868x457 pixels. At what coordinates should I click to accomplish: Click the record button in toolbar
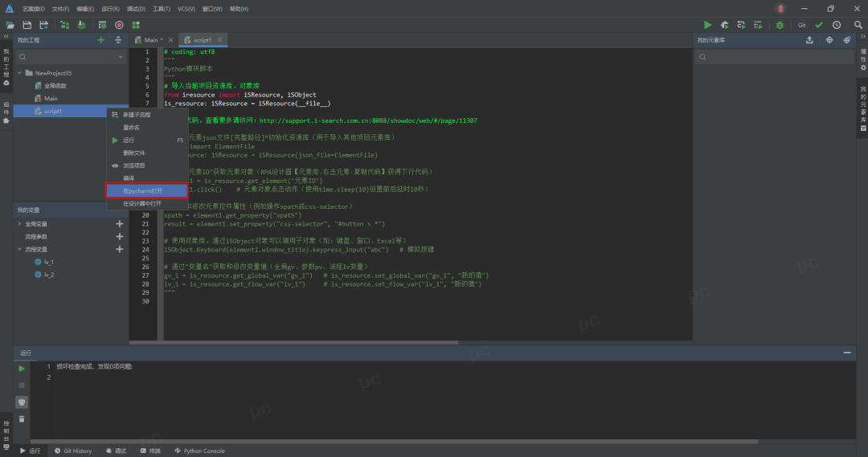pos(119,25)
